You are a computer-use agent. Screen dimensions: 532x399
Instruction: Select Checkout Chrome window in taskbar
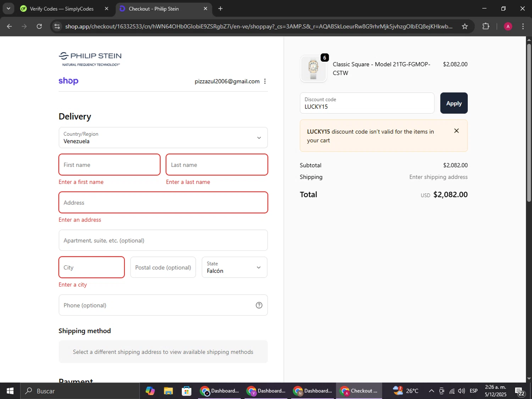point(359,391)
